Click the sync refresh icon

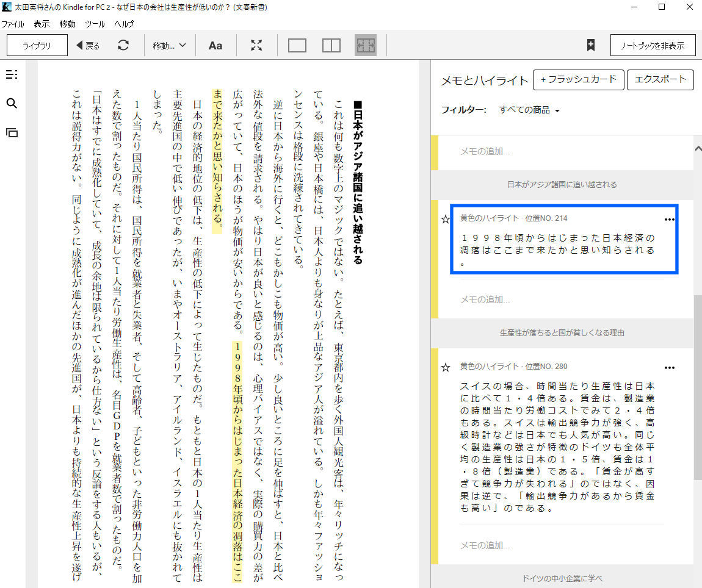pos(123,45)
